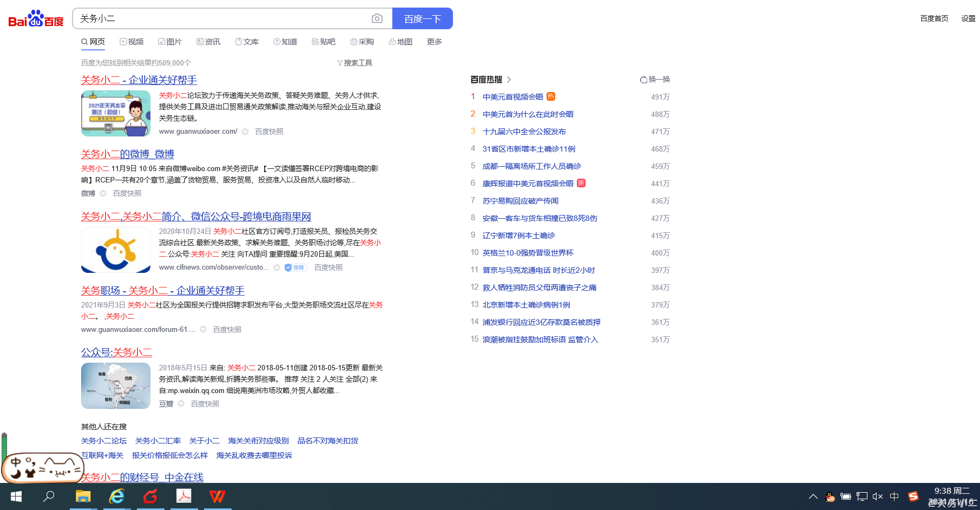Open hot search 浪潮被指挂鼓励加班标语 监管介入

click(541, 339)
